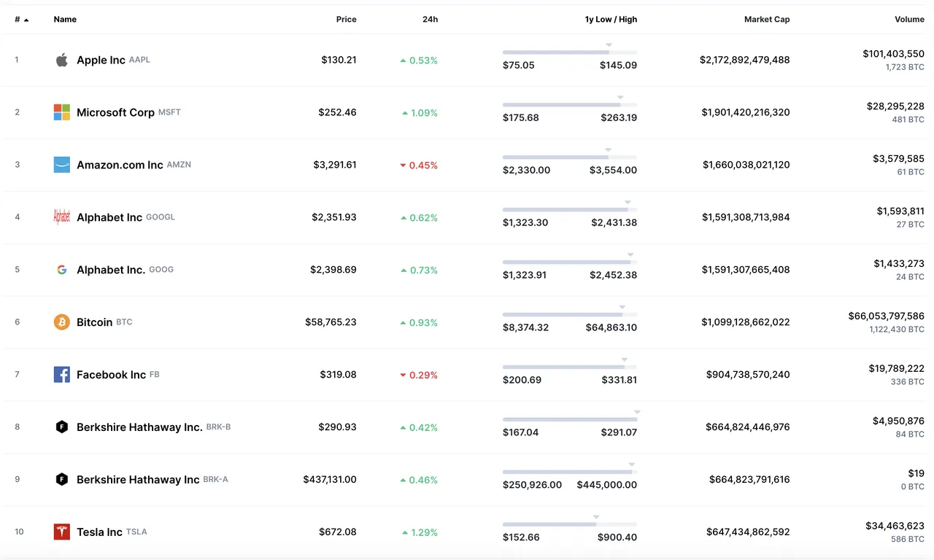934x560 pixels.
Task: Sort by the 24h column header
Action: [430, 20]
